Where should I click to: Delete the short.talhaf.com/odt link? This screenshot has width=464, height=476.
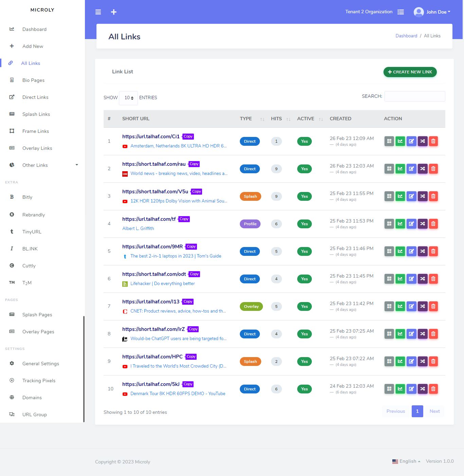[x=433, y=279]
